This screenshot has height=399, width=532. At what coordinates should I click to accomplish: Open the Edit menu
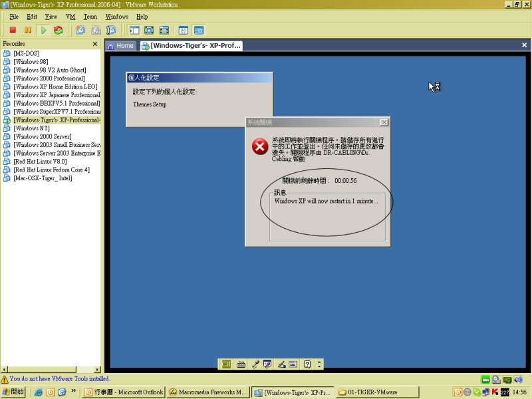pos(32,17)
